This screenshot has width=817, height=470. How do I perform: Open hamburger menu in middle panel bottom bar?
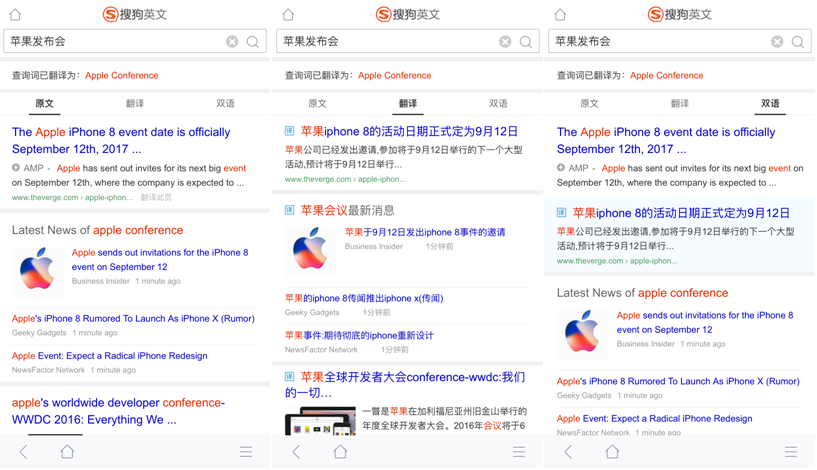519,452
